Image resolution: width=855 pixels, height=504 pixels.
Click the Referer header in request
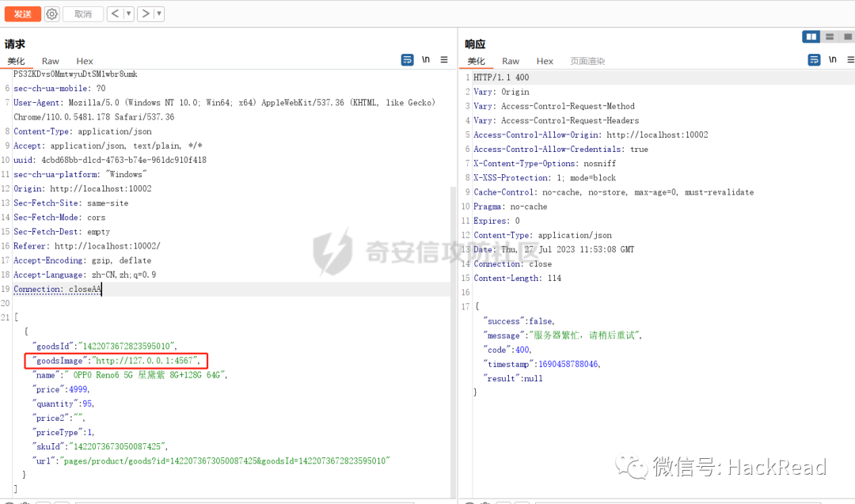point(87,246)
